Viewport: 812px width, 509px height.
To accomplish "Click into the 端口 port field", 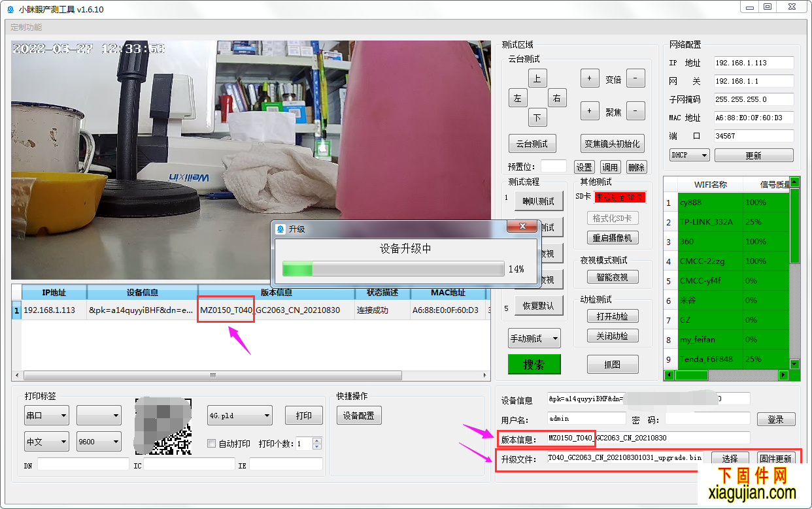I will coord(754,136).
